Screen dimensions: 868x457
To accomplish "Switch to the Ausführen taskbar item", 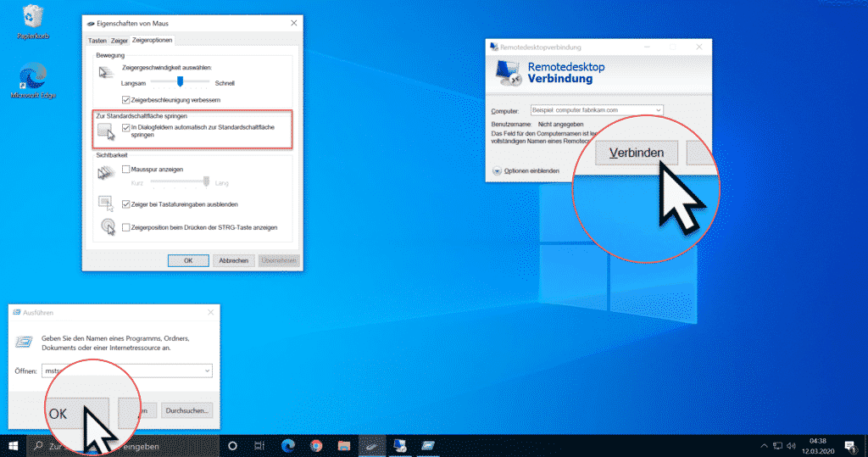I will tap(428, 445).
